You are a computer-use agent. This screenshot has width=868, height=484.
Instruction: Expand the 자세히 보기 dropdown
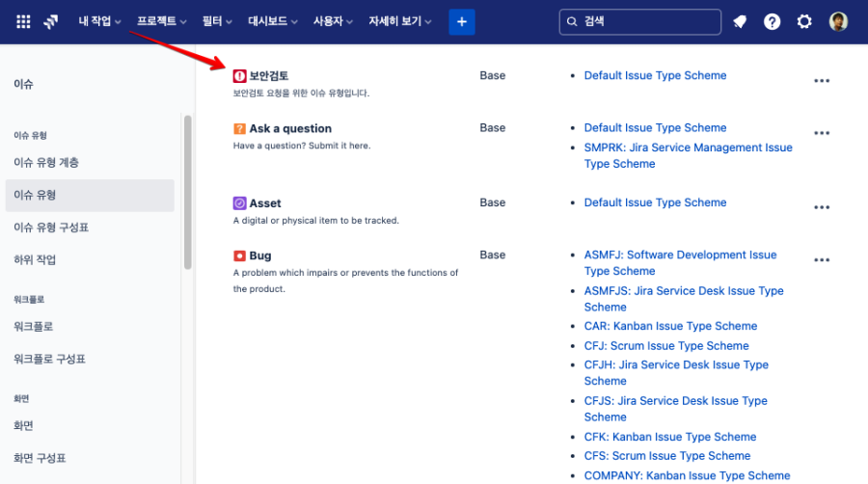coord(399,21)
